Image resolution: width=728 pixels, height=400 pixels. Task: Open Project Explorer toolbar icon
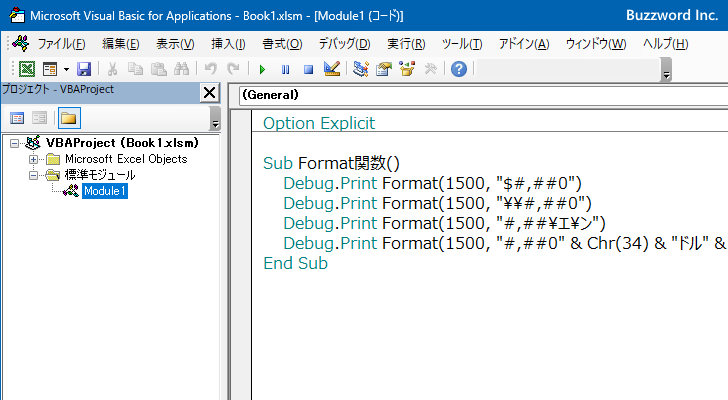coord(361,69)
